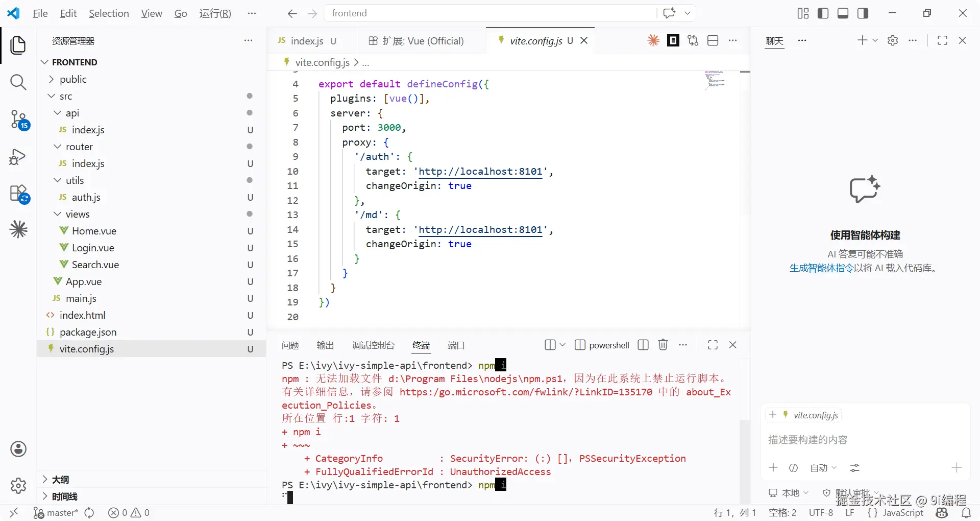This screenshot has height=521, width=980.
Task: Open chat settings gear icon
Action: [893, 40]
